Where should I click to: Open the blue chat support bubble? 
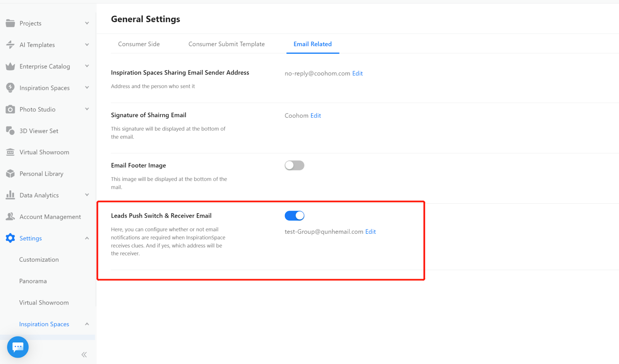[18, 347]
